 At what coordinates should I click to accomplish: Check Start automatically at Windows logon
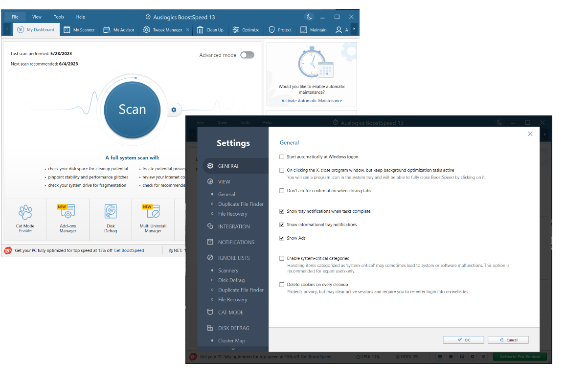click(282, 157)
